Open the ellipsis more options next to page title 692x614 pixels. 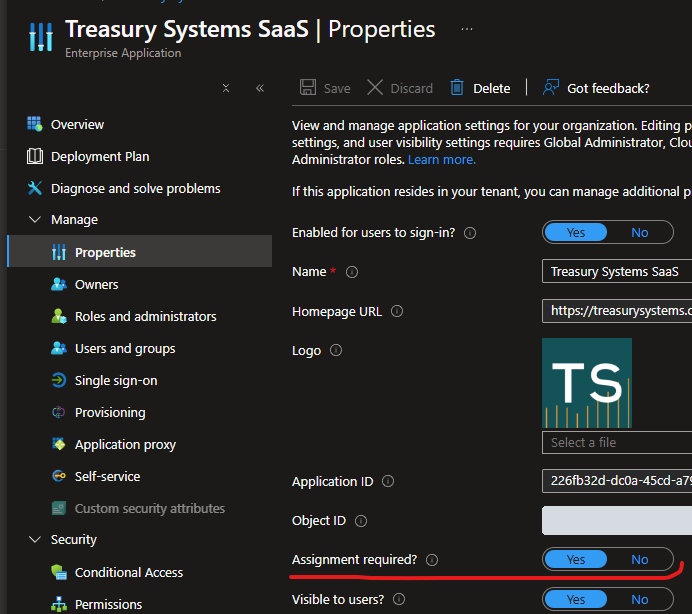pyautogui.click(x=467, y=29)
